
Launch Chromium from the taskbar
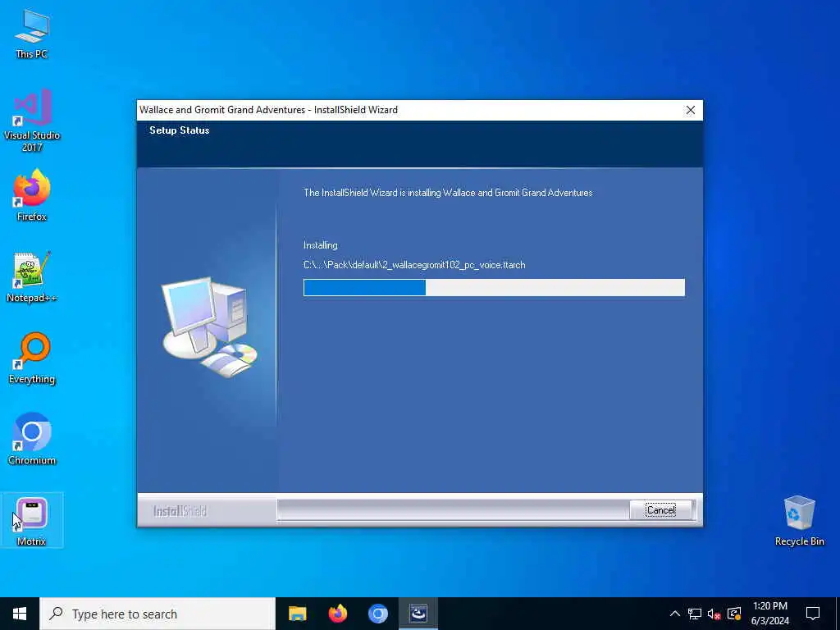(x=377, y=614)
